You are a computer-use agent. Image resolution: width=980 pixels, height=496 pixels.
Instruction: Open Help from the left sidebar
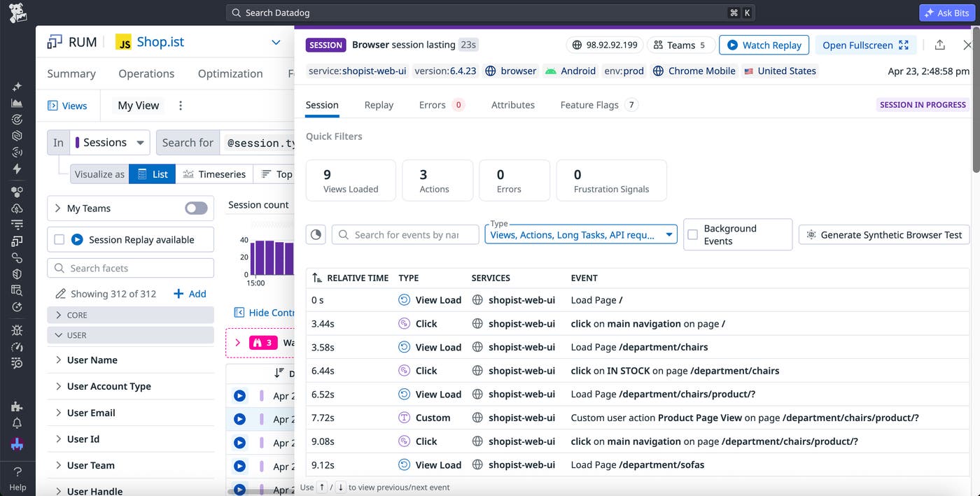(x=17, y=479)
